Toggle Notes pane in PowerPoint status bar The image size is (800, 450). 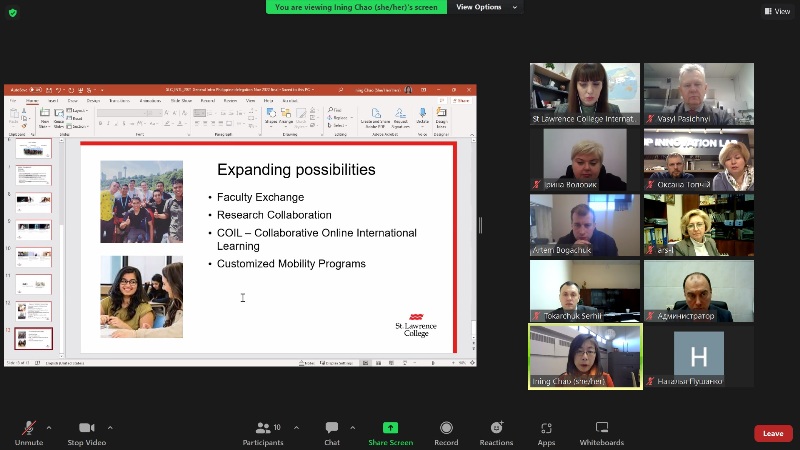[306, 363]
